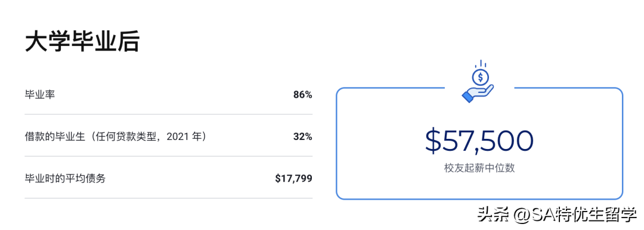
Task: Select the 32% borrowers value
Action: [303, 137]
